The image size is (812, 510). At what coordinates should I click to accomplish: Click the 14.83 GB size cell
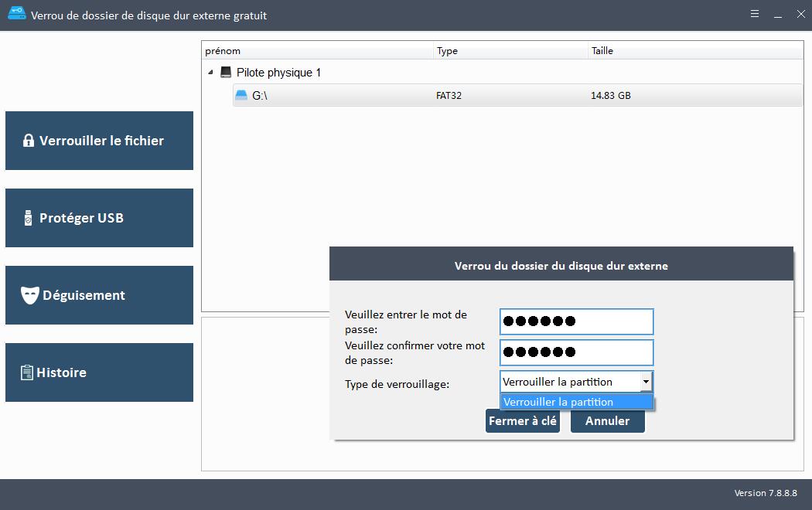pos(611,96)
